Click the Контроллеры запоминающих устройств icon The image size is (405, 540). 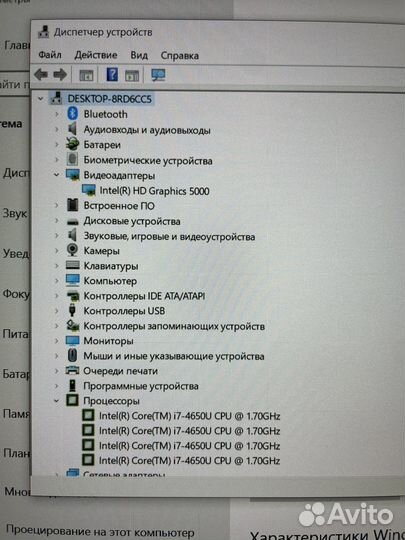coord(73,325)
